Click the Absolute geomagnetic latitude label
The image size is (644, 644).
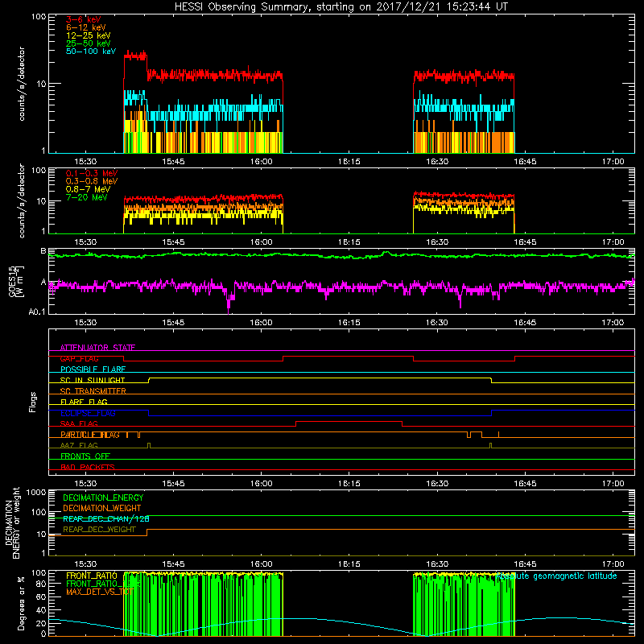tap(556, 576)
